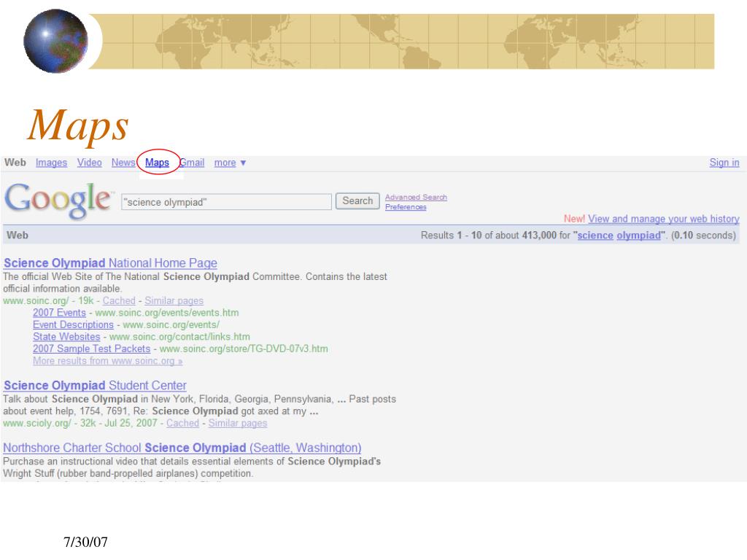
Task: Click the 'www.soinc.org/store/TG-DVD-07v3.htm' URL text
Action: [244, 349]
